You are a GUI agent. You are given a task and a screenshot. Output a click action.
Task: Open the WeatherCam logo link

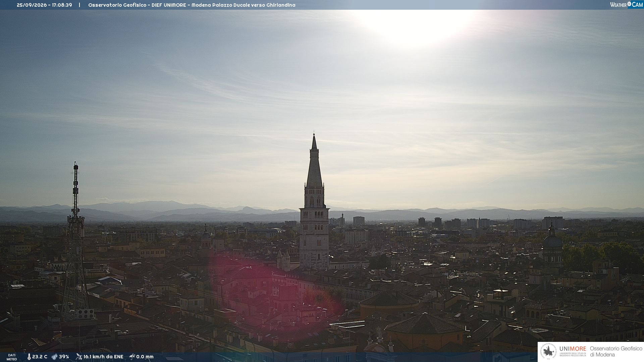tap(626, 5)
